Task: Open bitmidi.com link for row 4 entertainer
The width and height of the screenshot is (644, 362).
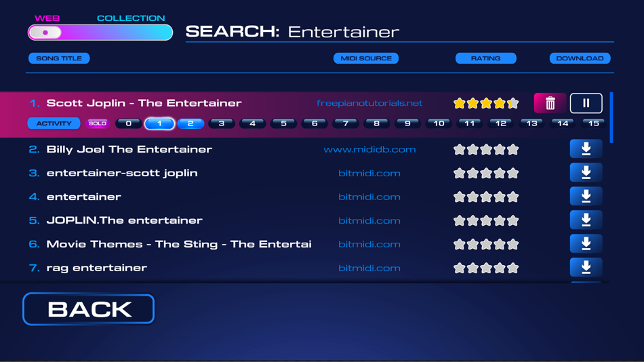Action: 369,197
